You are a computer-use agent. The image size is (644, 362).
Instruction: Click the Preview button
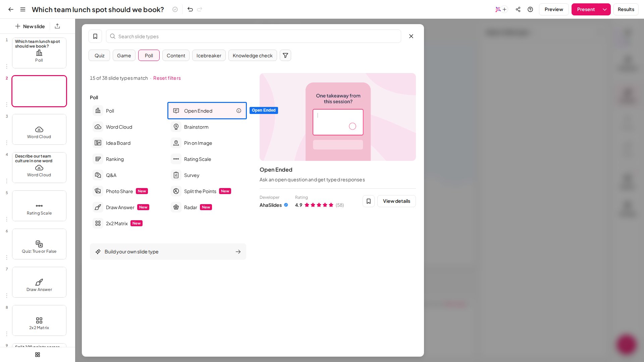tap(554, 9)
